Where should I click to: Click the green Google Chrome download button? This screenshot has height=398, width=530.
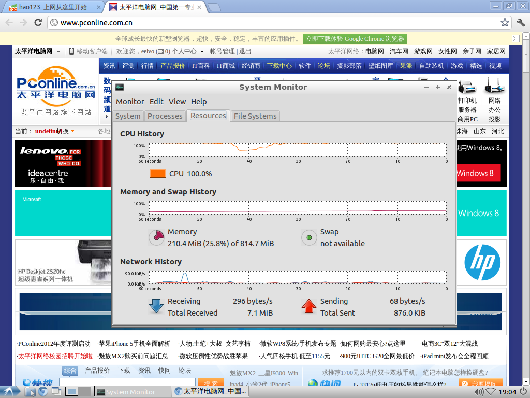click(355, 39)
